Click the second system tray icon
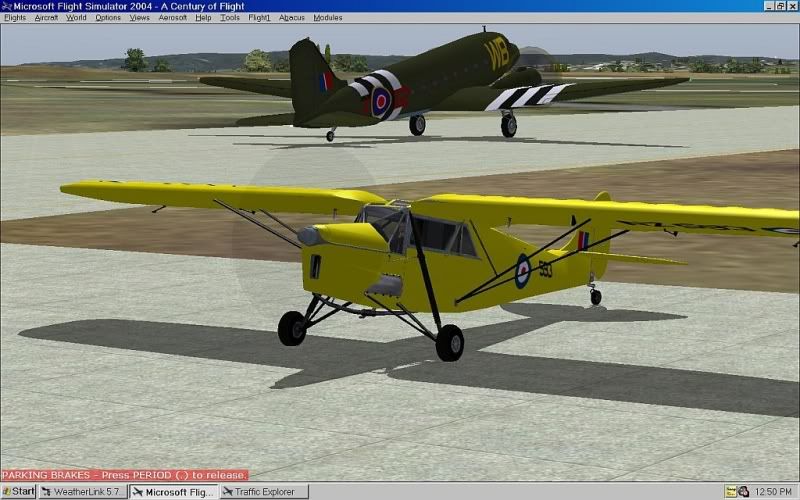The width and height of the screenshot is (800, 500). [x=743, y=491]
